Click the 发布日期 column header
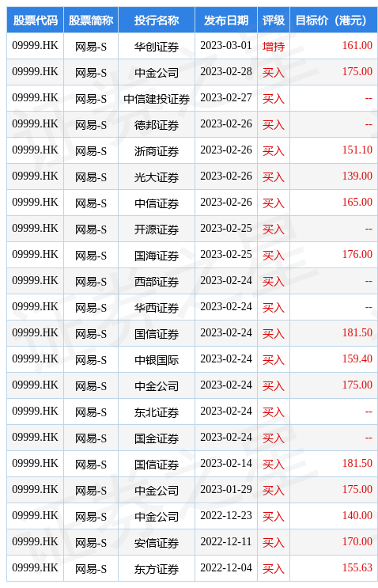Screen dimensions: 378x588 (x=226, y=21)
